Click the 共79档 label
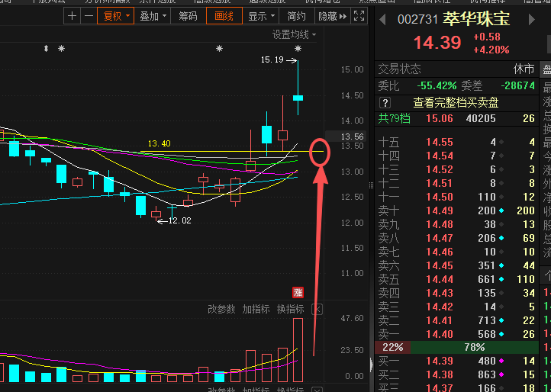This screenshot has width=551, height=392. (x=394, y=118)
